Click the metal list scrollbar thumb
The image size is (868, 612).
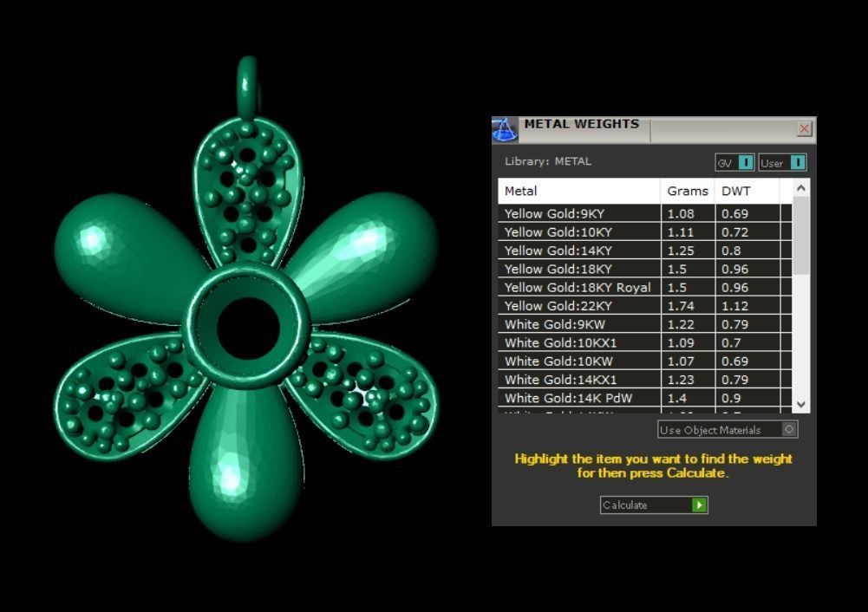[x=800, y=235]
